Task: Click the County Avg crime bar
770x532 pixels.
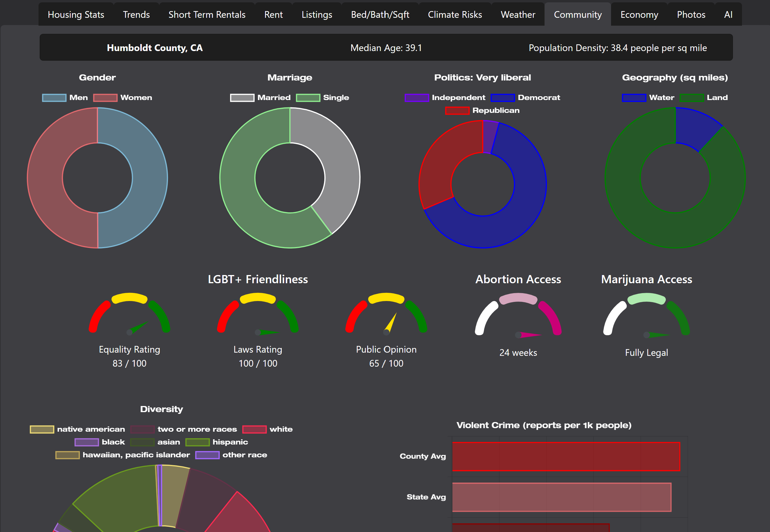Action: coord(566,456)
